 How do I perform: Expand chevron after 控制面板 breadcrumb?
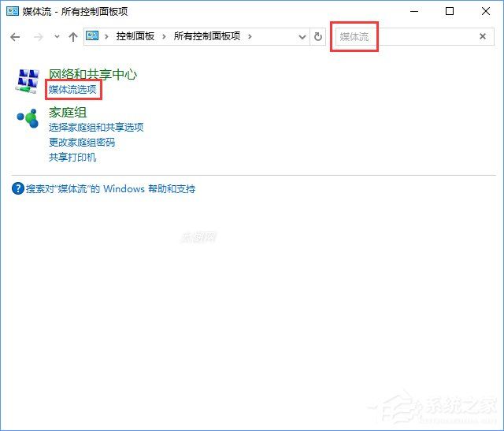click(x=164, y=37)
